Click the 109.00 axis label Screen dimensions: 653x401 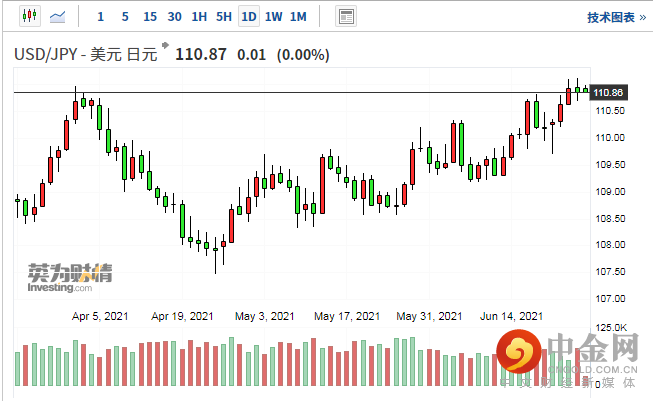[x=610, y=192]
